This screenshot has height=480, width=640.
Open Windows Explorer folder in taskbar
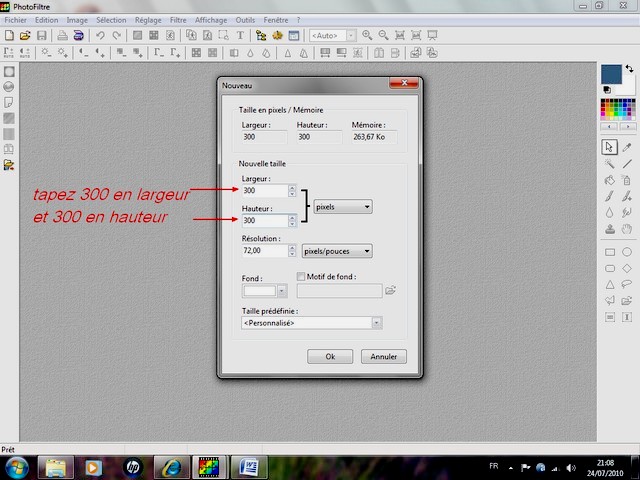(56, 468)
